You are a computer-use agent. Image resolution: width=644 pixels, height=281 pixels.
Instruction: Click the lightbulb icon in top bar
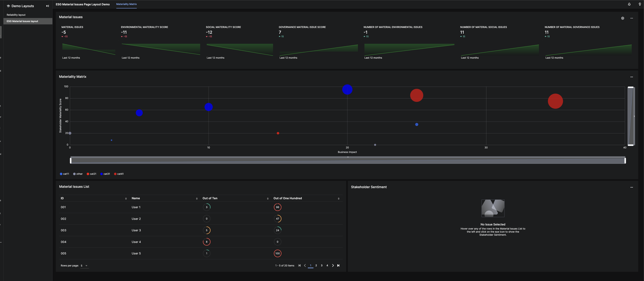pyautogui.click(x=640, y=4)
